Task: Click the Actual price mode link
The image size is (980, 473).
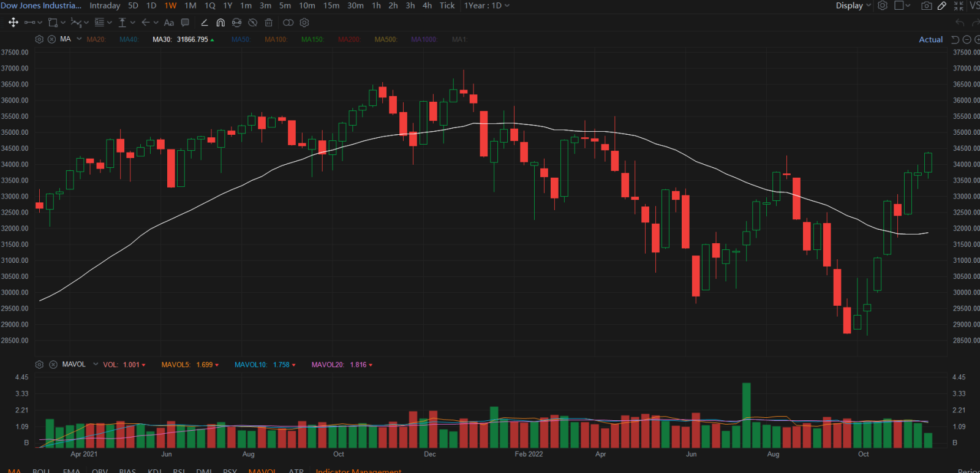Action: click(931, 39)
